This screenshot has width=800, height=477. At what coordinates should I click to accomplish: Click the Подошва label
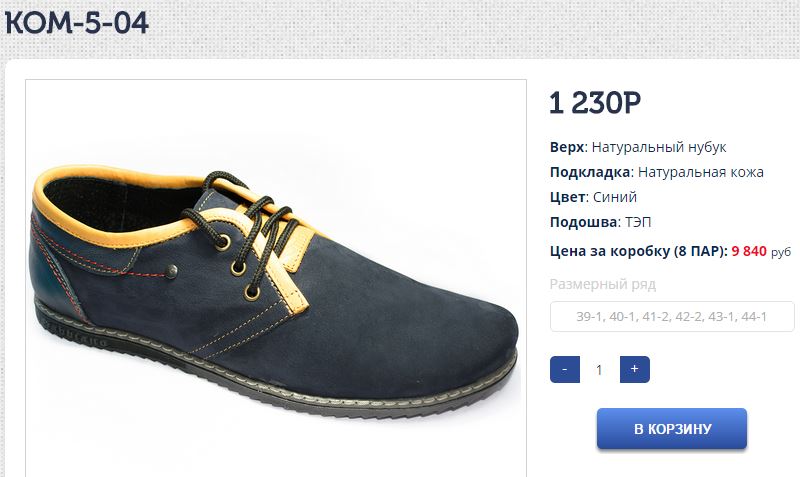[x=584, y=222]
